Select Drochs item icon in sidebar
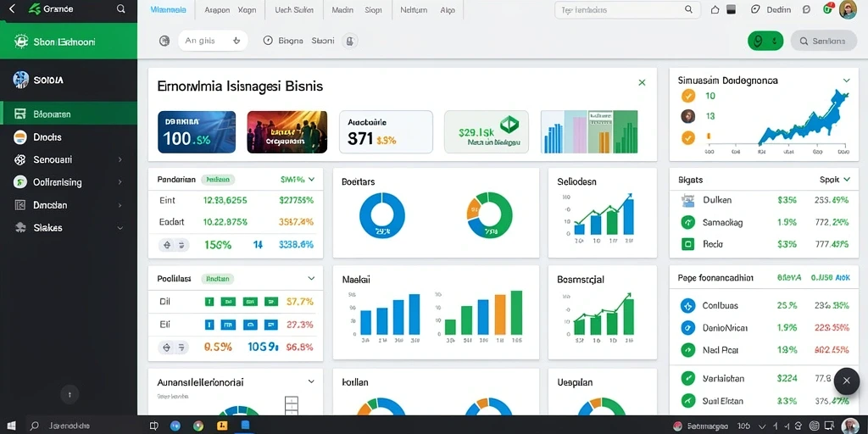 (20, 137)
